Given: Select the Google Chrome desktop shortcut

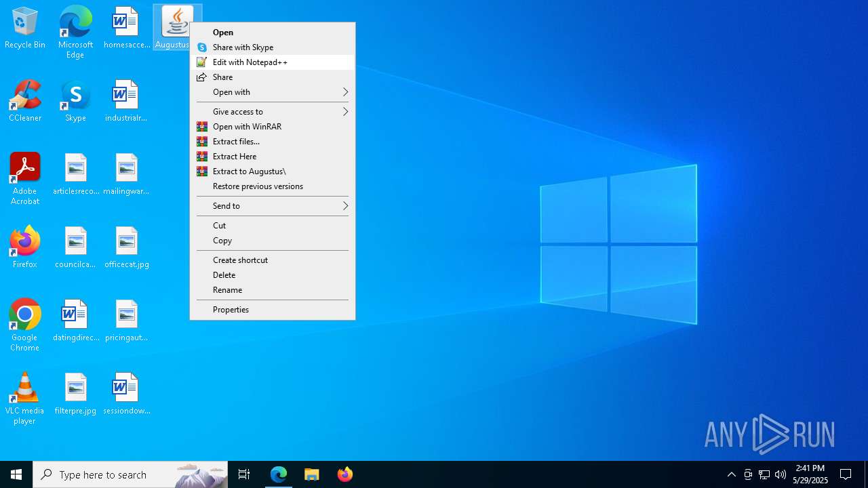Looking at the screenshot, I should tap(25, 325).
